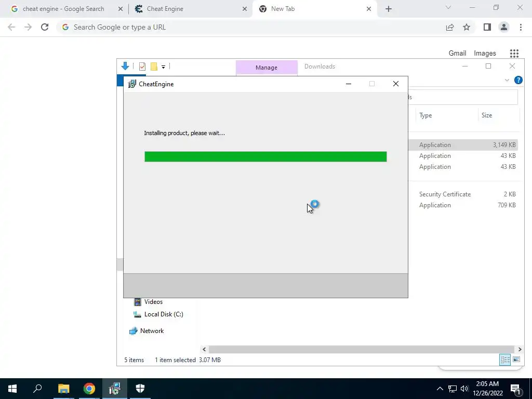Image resolution: width=532 pixels, height=399 pixels.
Task: Open the Windows Start menu
Action: 12,389
